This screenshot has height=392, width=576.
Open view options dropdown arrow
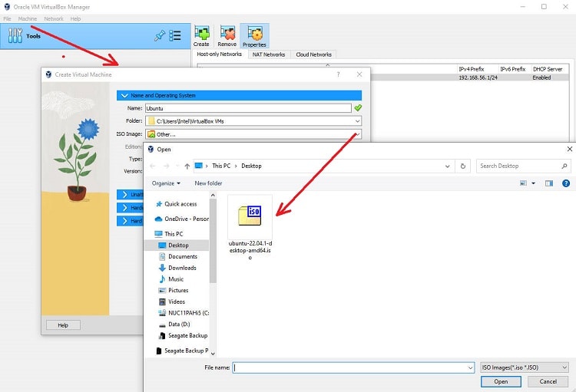click(x=533, y=183)
